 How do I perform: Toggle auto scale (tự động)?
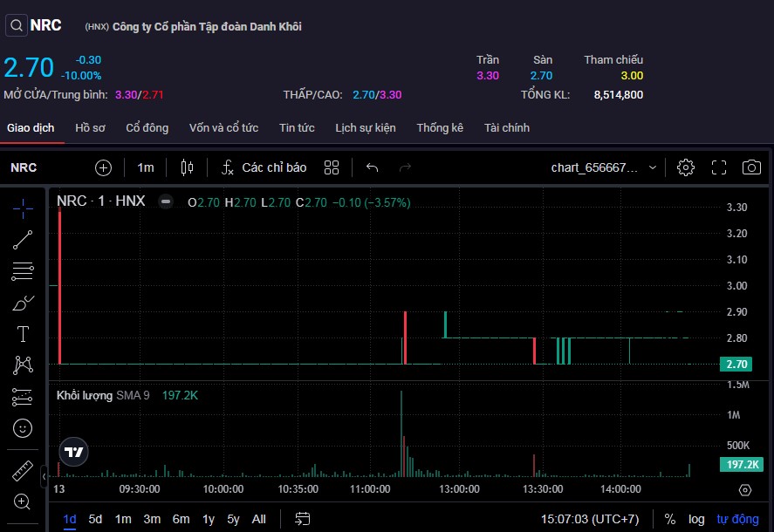coord(737,519)
